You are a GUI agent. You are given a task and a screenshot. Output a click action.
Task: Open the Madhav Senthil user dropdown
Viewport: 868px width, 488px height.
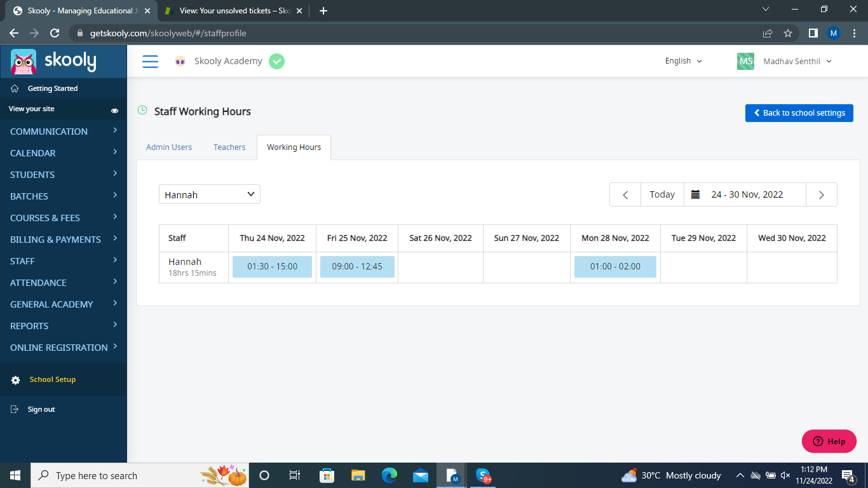[797, 61]
